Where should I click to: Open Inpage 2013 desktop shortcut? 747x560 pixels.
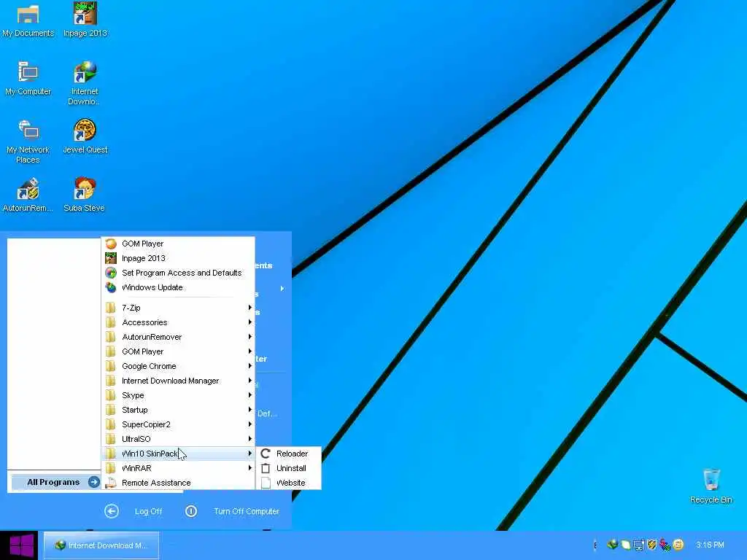coord(85,20)
